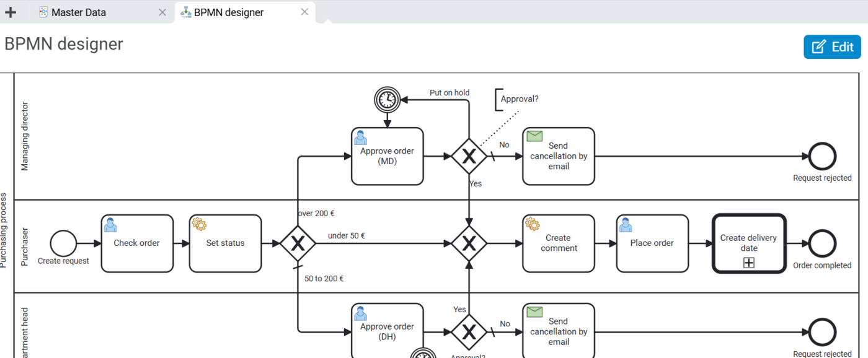The height and width of the screenshot is (358, 868).
Task: Click the 'under 50 €' flow label
Action: [x=346, y=236]
